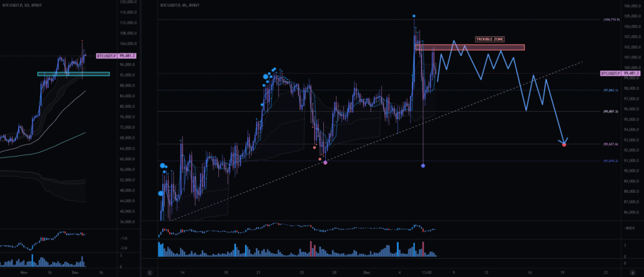Click the blue dot below the long wick
The height and width of the screenshot is (277, 644).
(x=423, y=165)
